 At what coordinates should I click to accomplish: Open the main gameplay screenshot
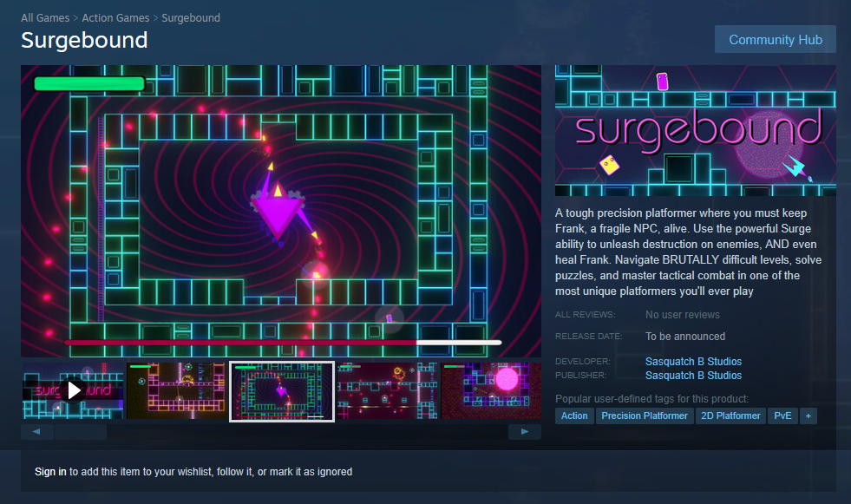point(281,211)
